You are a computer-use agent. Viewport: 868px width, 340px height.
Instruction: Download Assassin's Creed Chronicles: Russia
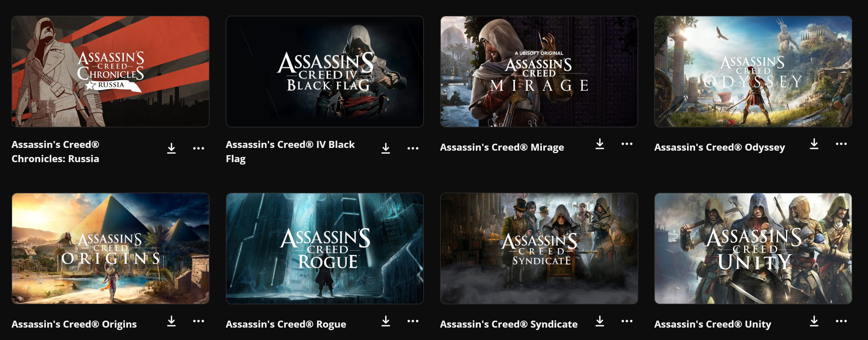pos(171,148)
